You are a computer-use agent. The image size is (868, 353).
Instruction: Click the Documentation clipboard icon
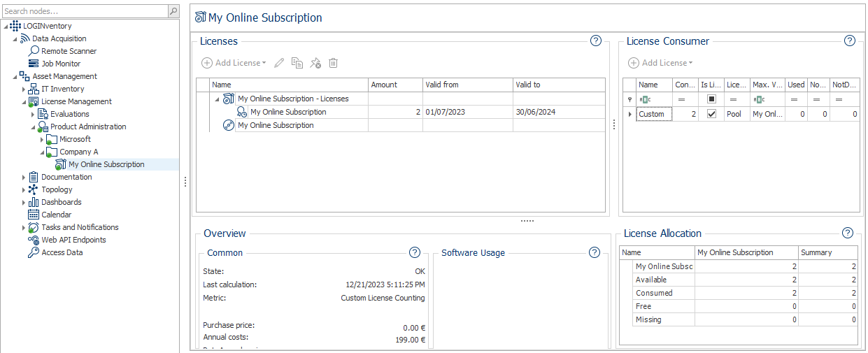[34, 177]
